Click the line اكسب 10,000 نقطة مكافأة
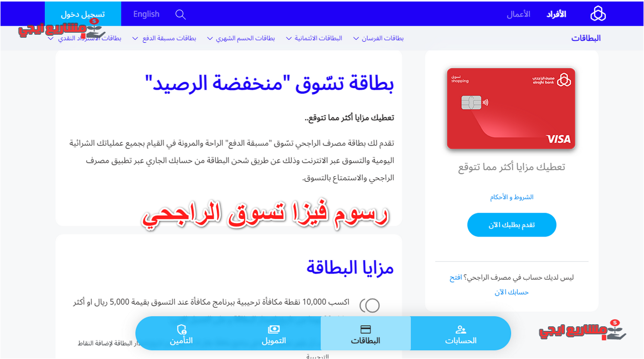This screenshot has width=644, height=359. (x=211, y=302)
